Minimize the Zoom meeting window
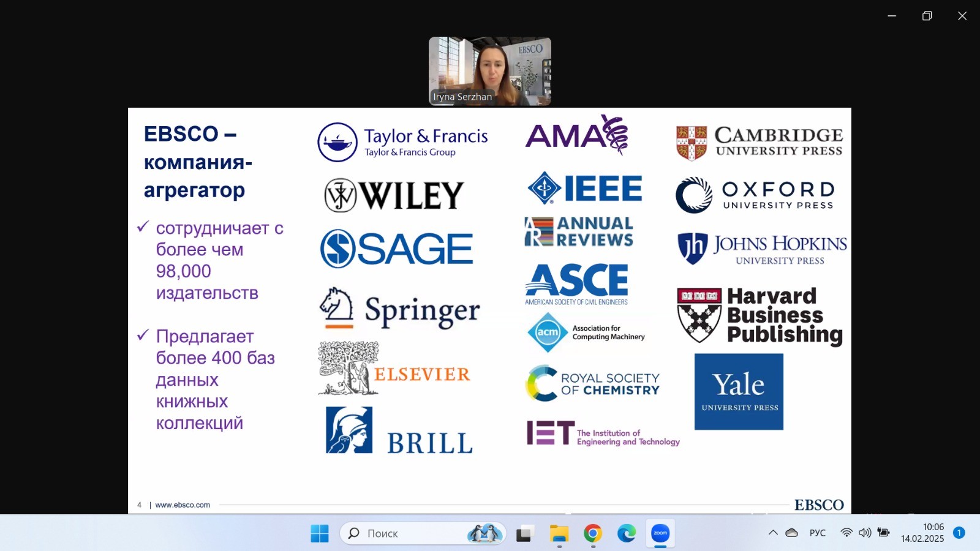This screenshot has width=980, height=551. pyautogui.click(x=892, y=16)
